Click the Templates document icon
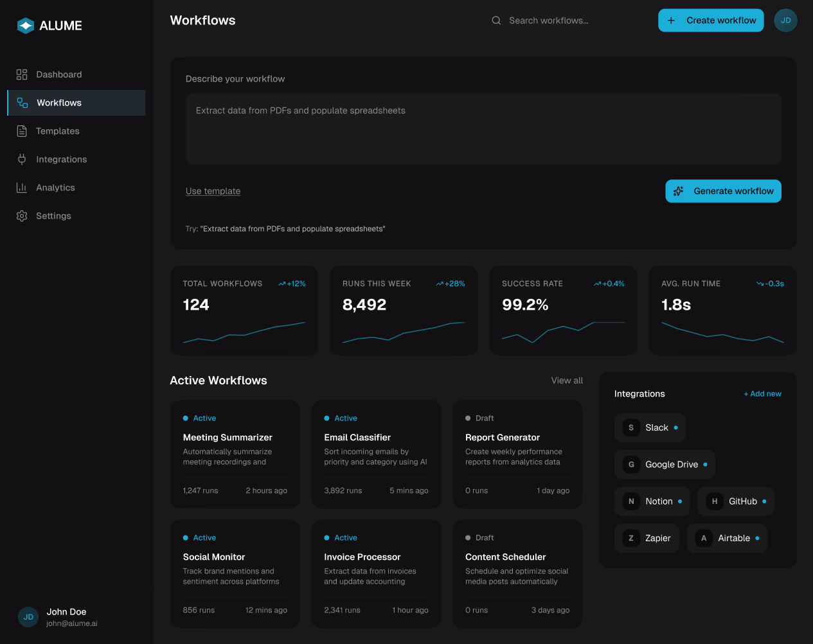The width and height of the screenshot is (813, 644). click(22, 131)
